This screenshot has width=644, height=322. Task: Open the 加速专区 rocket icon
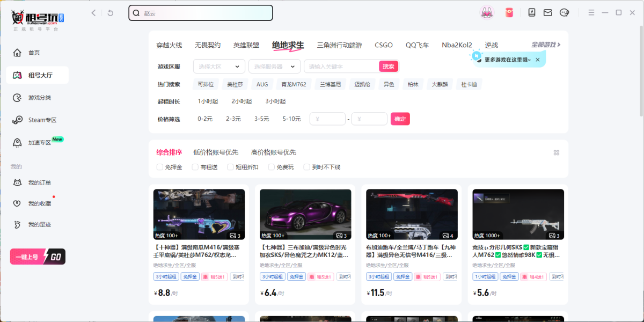(x=17, y=142)
